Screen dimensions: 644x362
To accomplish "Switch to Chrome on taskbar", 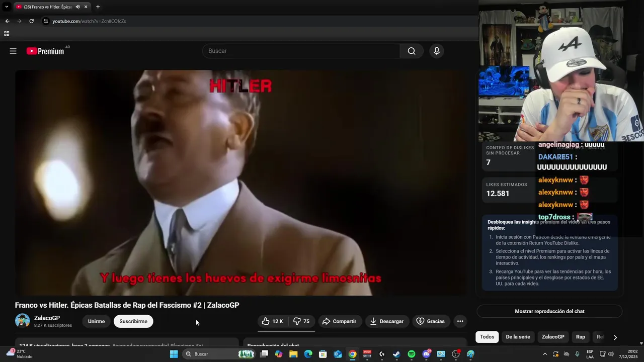I will tap(352, 354).
